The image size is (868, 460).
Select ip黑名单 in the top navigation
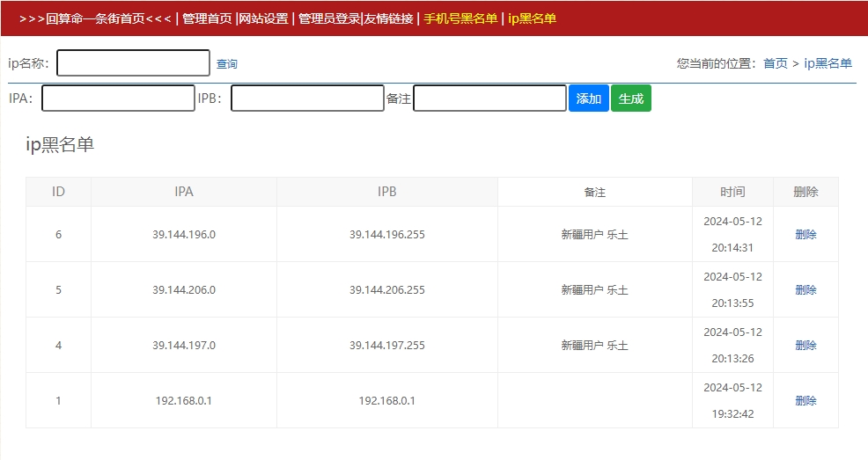pyautogui.click(x=532, y=18)
